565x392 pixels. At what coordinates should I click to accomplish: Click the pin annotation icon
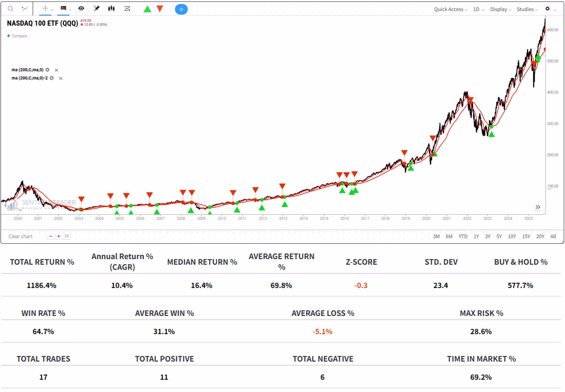pyautogui.click(x=96, y=9)
